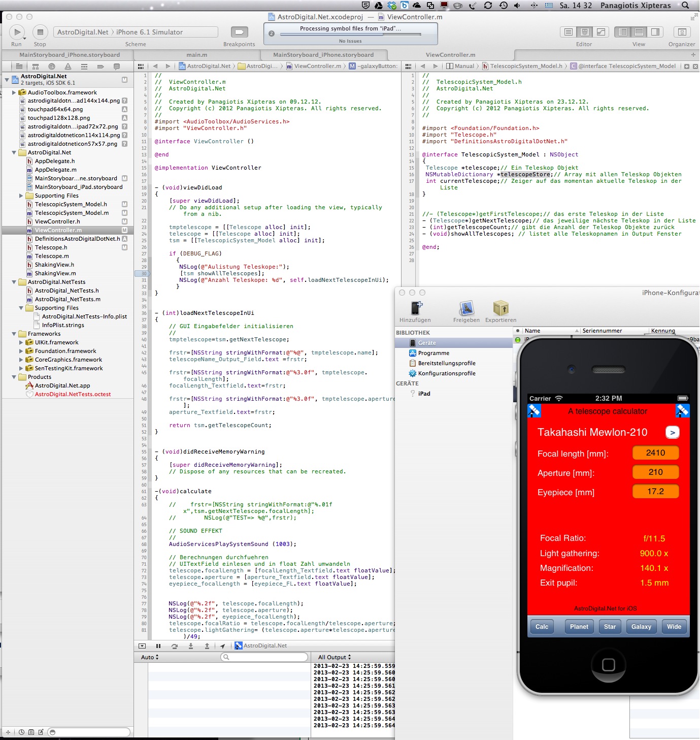Tap Wide button in the simulator
Image resolution: width=700 pixels, height=740 pixels.
[x=674, y=627]
